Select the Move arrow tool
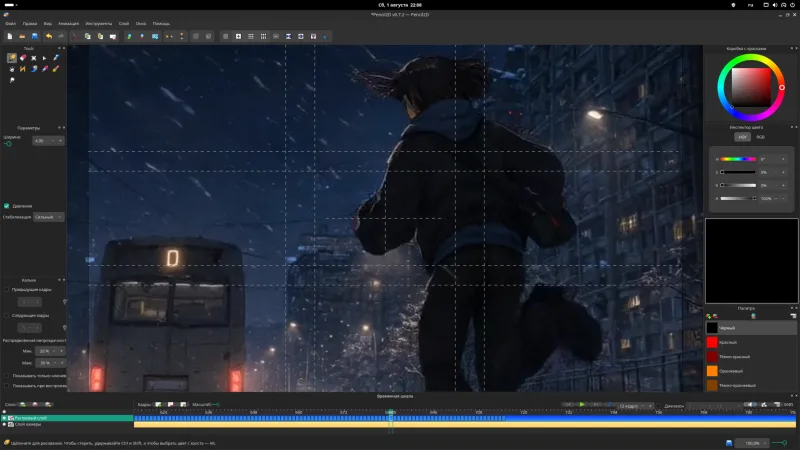800x450 pixels. (x=44, y=58)
